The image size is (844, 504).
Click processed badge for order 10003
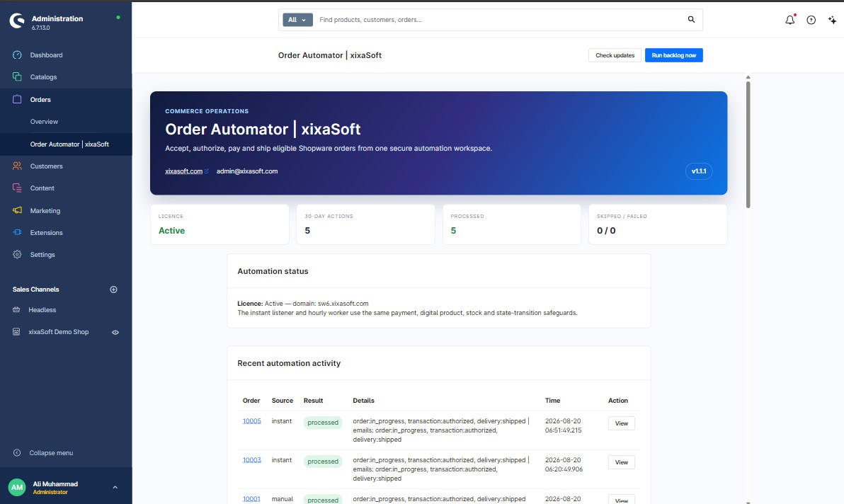[x=323, y=462]
